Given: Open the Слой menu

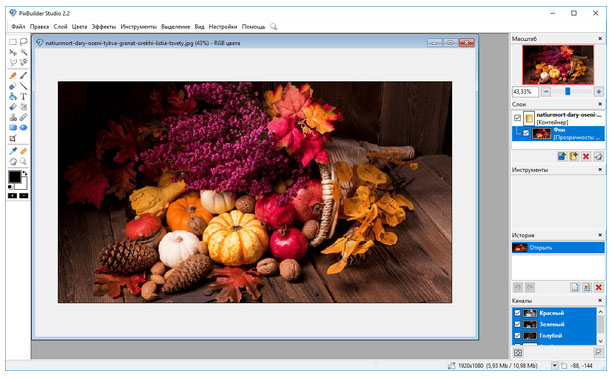Looking at the screenshot, I should coord(60,27).
